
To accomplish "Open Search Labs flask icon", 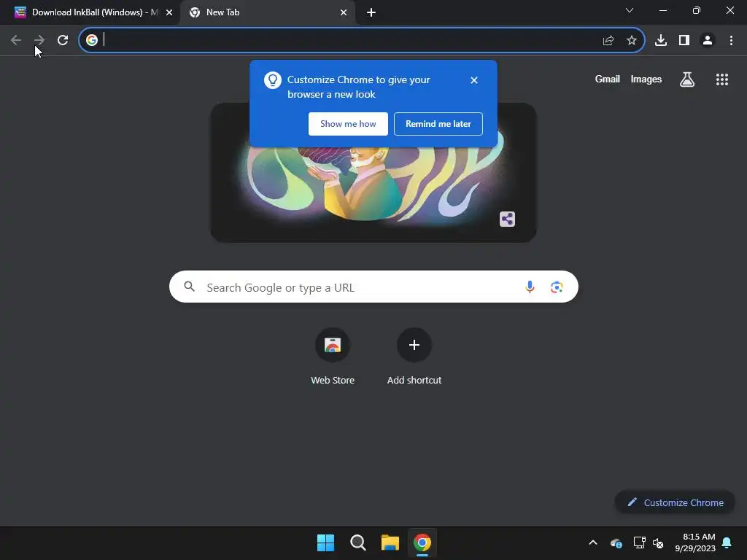I will coord(687,79).
